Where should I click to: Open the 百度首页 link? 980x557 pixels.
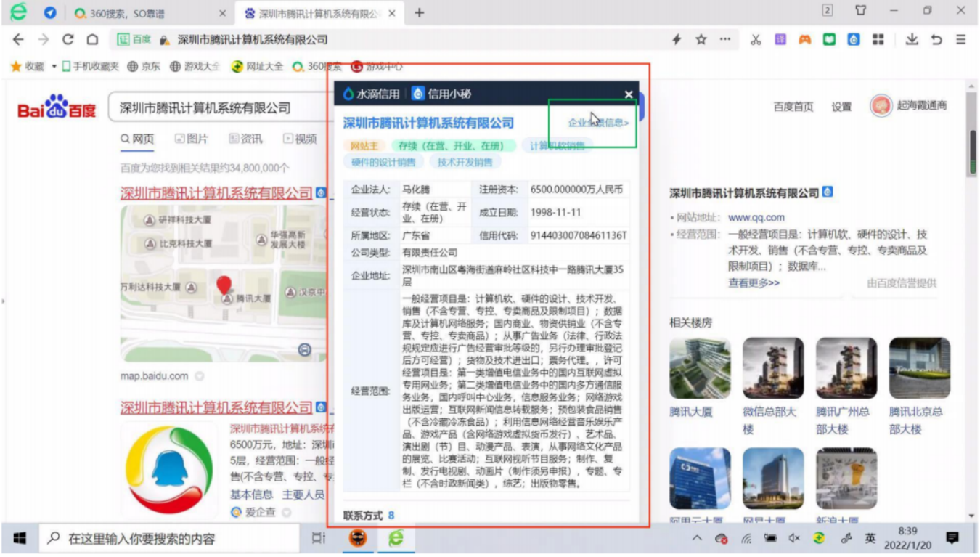[x=793, y=107]
